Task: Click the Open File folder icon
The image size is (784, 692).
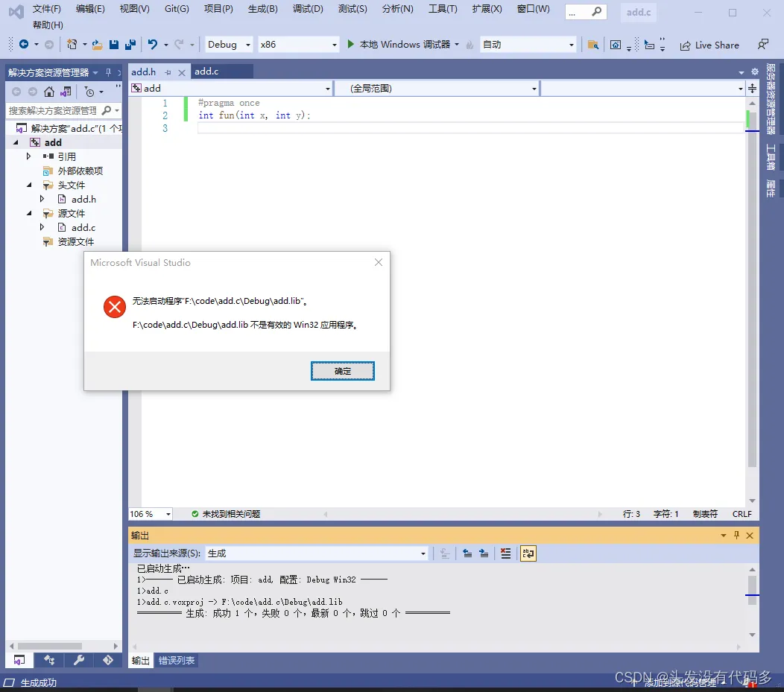Action: [98, 45]
